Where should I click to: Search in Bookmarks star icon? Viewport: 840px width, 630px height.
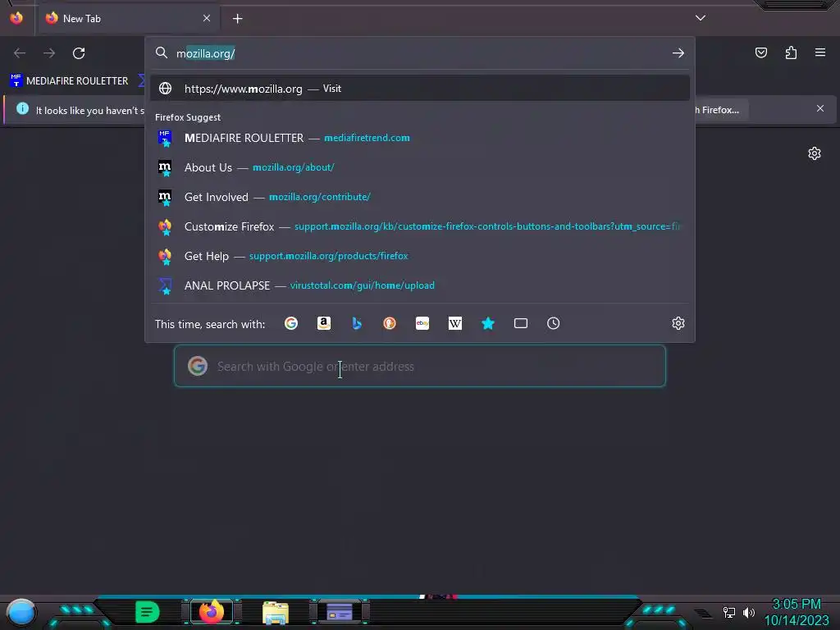488,323
